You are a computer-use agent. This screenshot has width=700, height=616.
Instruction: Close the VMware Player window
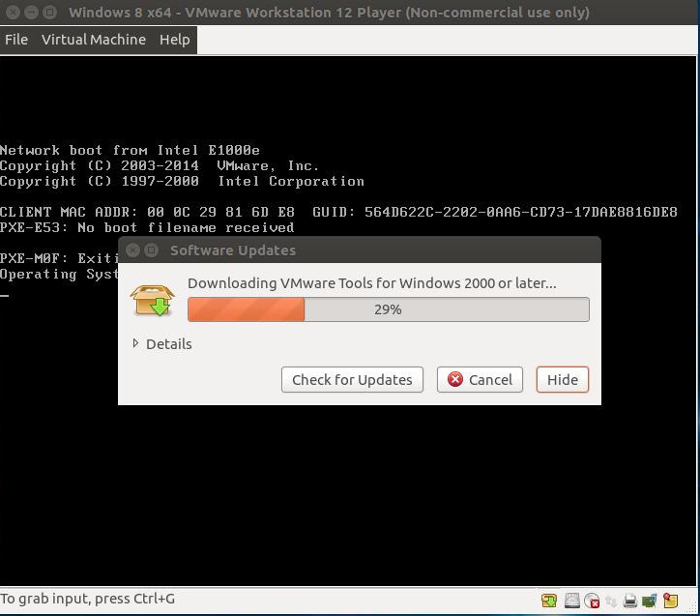click(x=13, y=12)
